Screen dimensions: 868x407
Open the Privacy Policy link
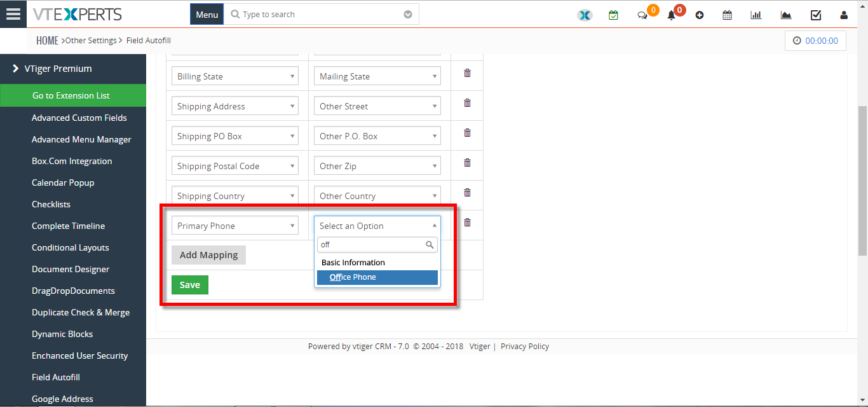tap(525, 347)
